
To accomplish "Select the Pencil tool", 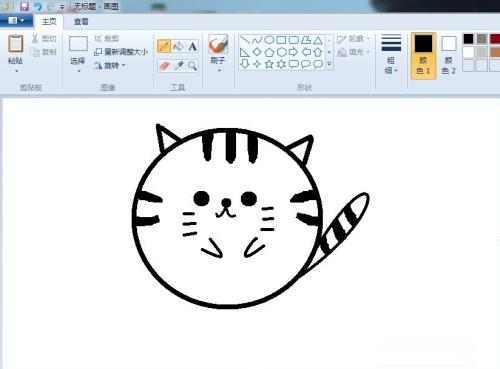I will click(x=164, y=46).
